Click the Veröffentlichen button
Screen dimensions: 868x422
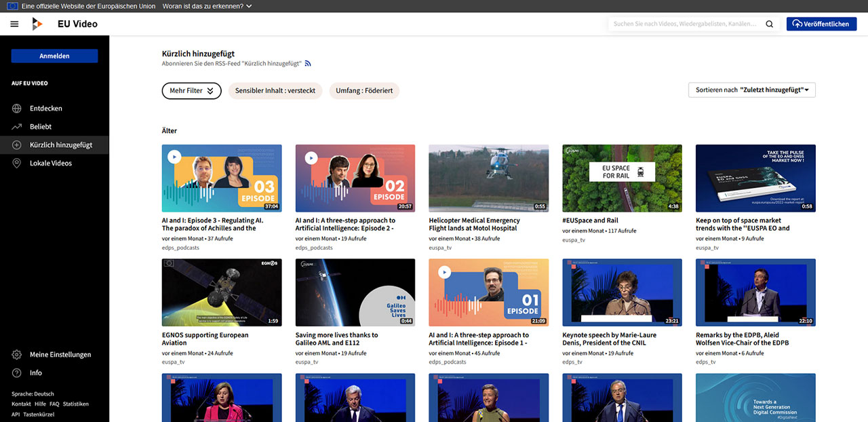(821, 24)
